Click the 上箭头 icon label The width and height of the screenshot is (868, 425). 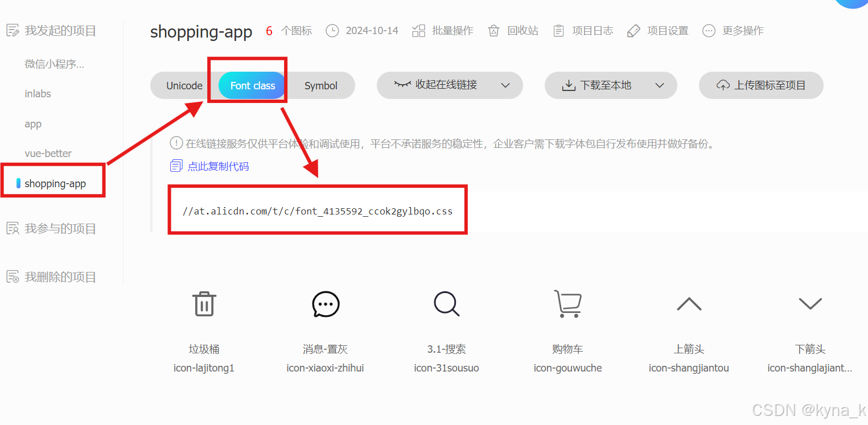click(689, 349)
